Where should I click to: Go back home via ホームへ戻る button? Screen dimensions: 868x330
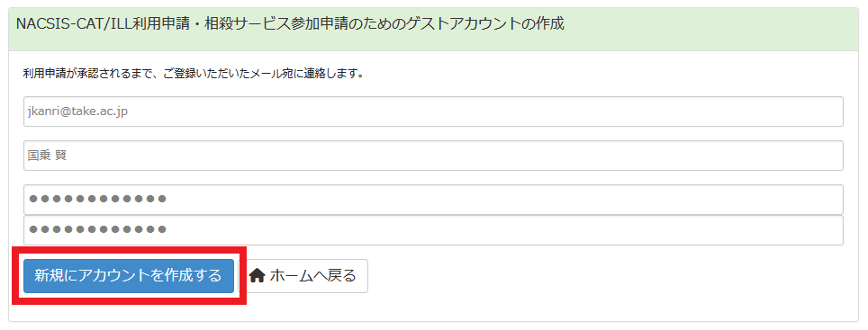tap(303, 276)
